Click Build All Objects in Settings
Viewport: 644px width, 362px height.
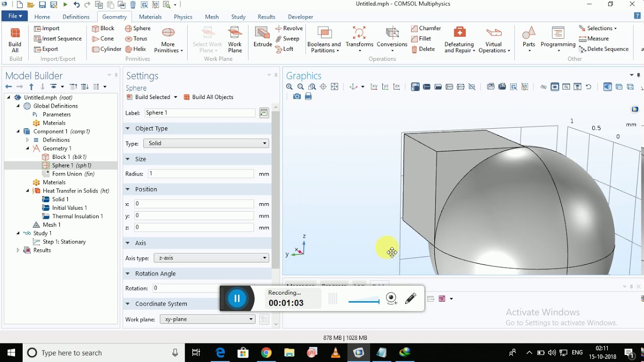tap(209, 97)
